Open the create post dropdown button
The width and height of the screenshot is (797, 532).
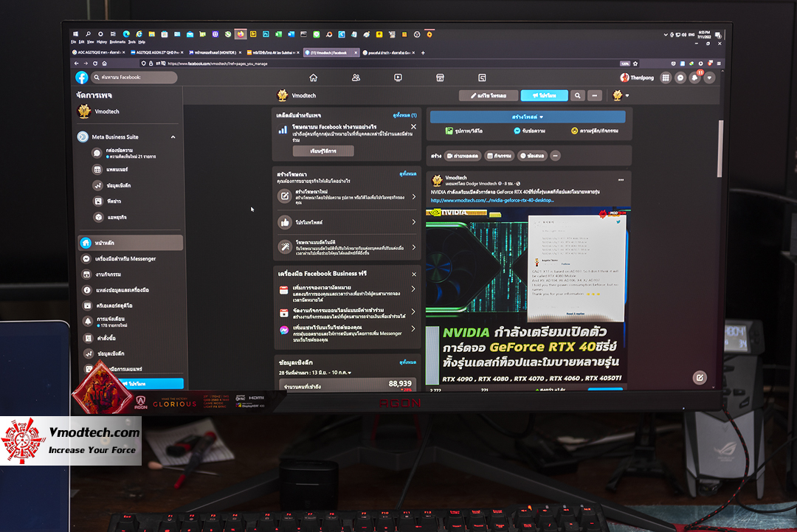click(528, 117)
